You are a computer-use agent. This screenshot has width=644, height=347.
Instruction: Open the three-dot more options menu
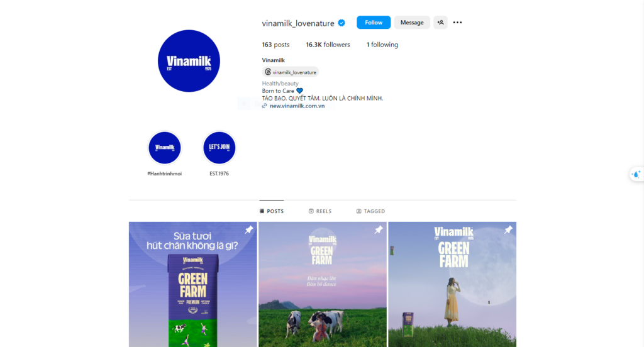(457, 23)
